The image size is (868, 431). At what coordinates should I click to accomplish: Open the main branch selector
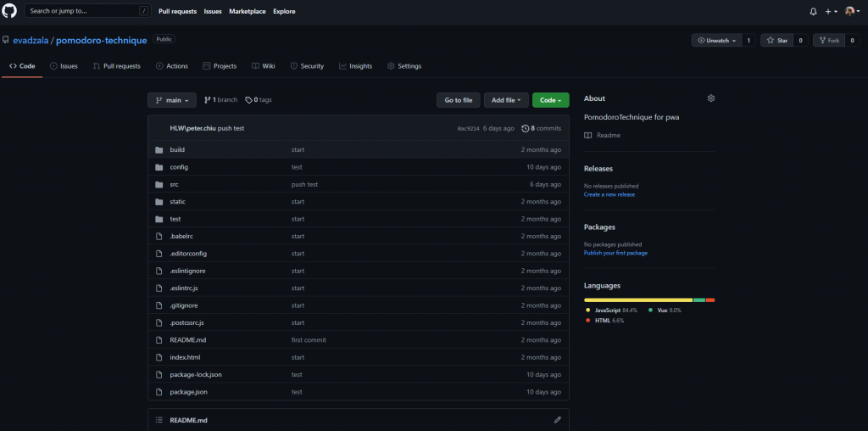click(172, 100)
